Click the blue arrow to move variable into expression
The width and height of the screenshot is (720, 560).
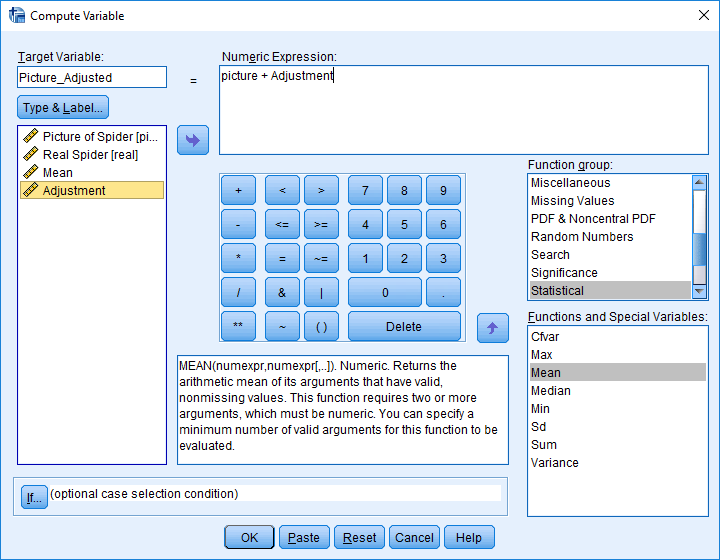point(192,141)
